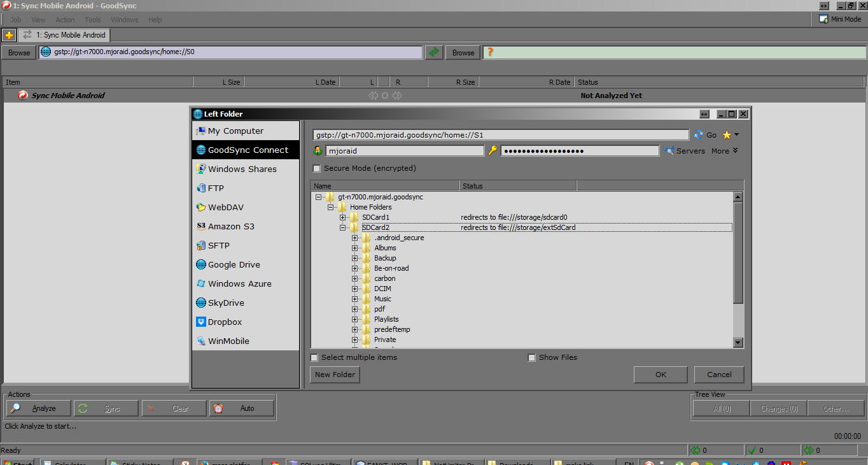Choose Google Drive file system
Image resolution: width=868 pixels, height=465 pixels.
point(245,264)
